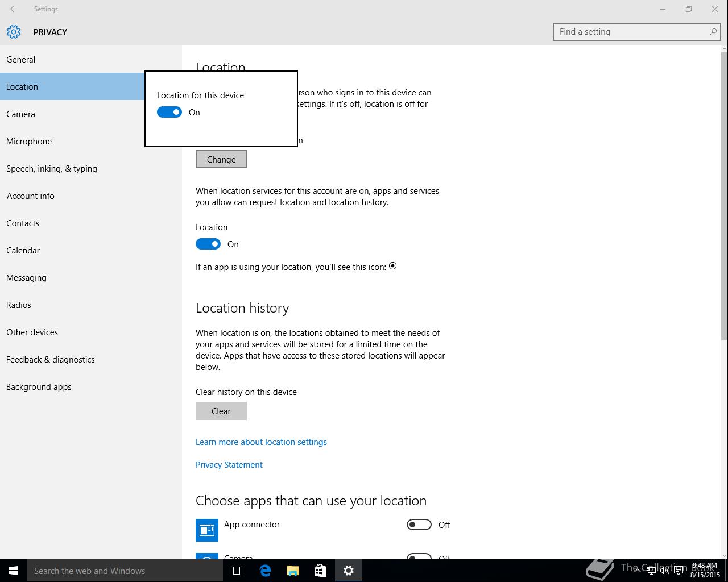
Task: Click the Privacy gear icon
Action: click(14, 32)
